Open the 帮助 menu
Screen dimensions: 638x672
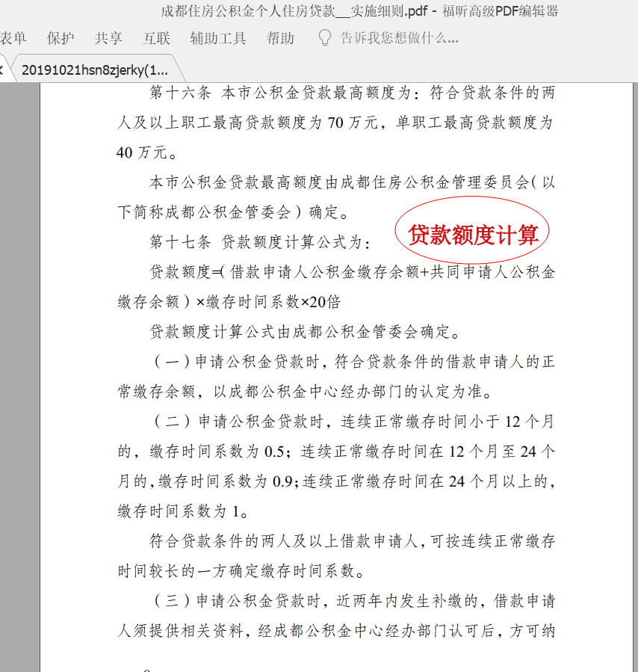pyautogui.click(x=280, y=38)
